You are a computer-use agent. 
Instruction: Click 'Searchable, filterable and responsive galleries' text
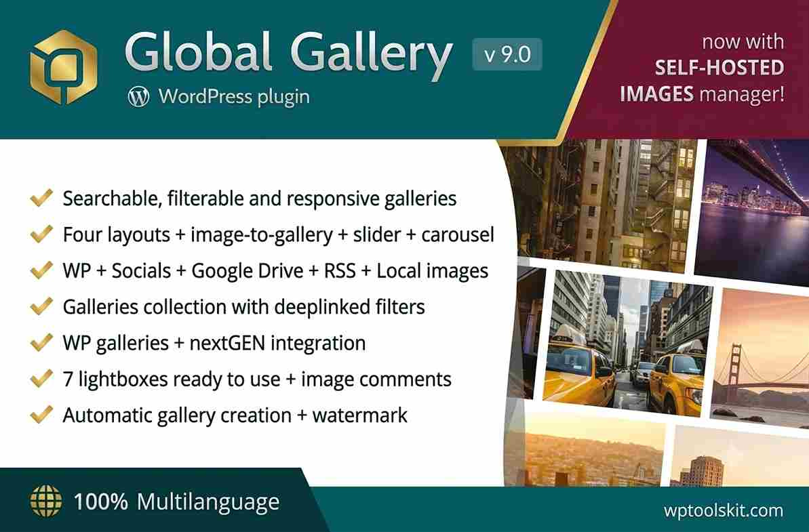[x=260, y=199]
